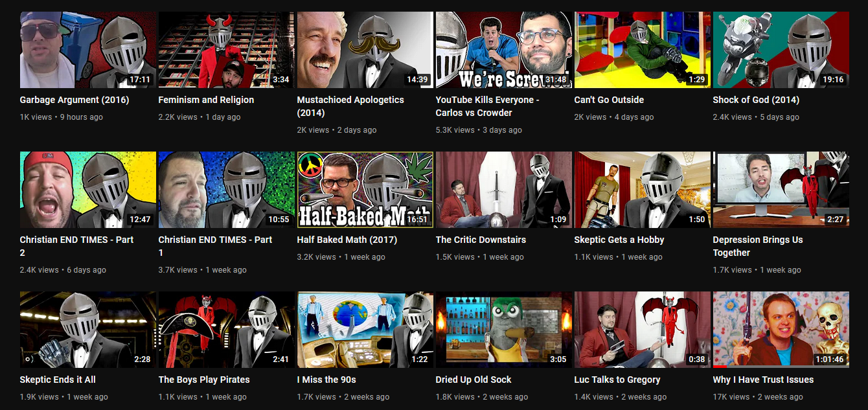Click the 19:16 duration badge
The image size is (868, 410).
[833, 80]
